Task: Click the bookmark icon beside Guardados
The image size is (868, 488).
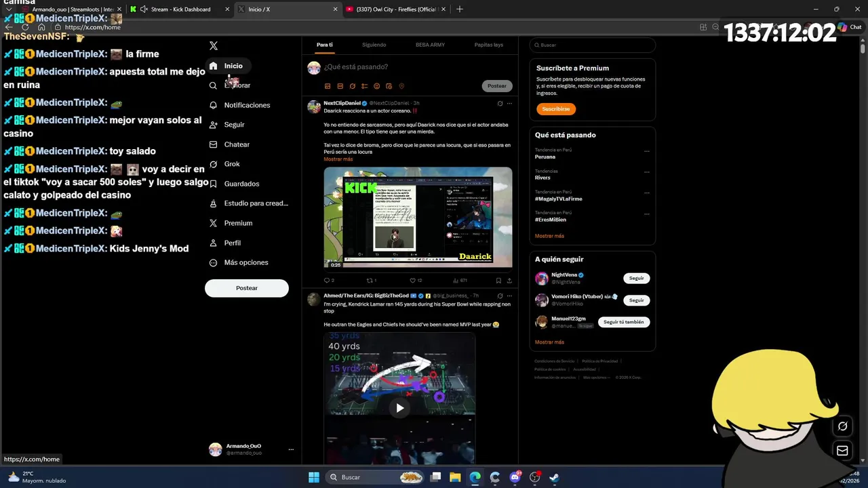Action: pyautogui.click(x=213, y=184)
